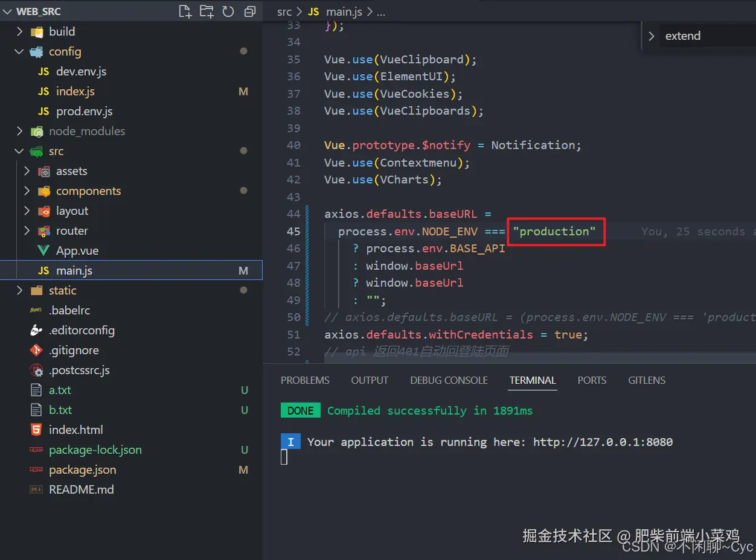Click the U status badge on a.txt
This screenshot has width=756, height=560.
245,390
